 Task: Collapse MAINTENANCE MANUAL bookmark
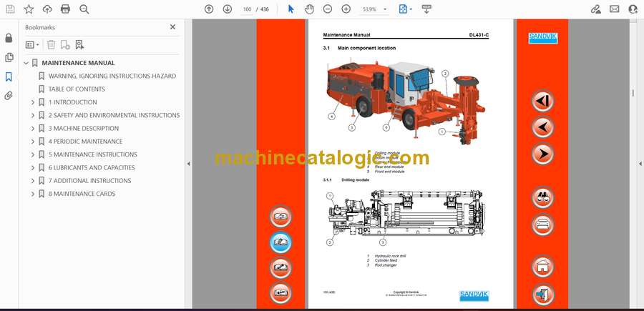coord(26,63)
